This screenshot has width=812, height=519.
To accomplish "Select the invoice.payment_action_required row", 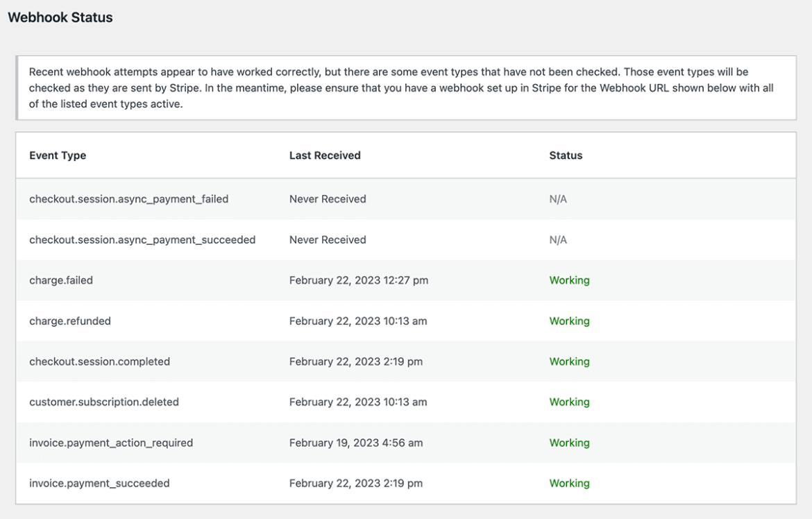I will tap(111, 442).
